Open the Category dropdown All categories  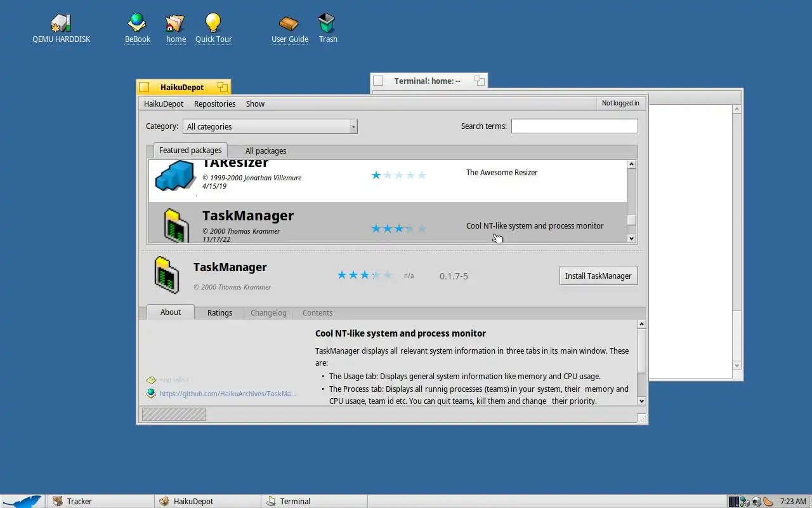pos(270,126)
